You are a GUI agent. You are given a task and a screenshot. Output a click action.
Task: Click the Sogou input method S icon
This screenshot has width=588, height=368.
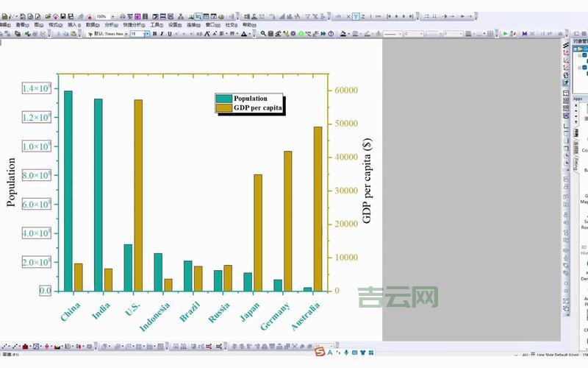click(x=320, y=353)
